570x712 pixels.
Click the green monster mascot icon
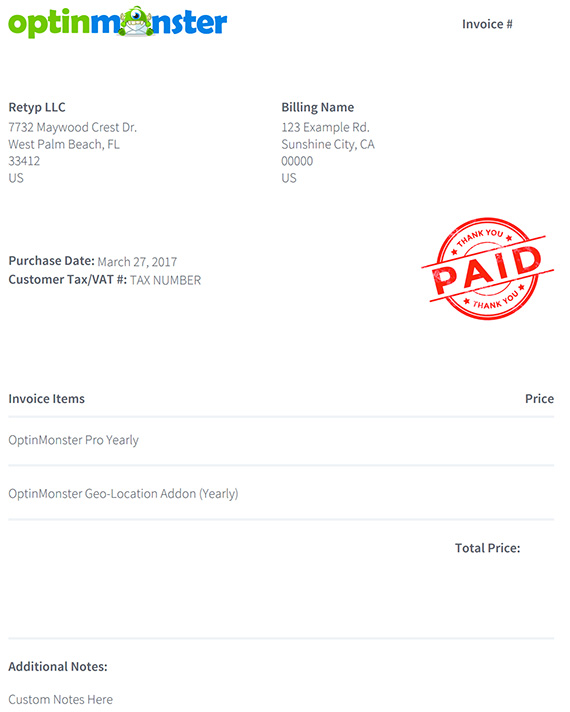[x=138, y=21]
